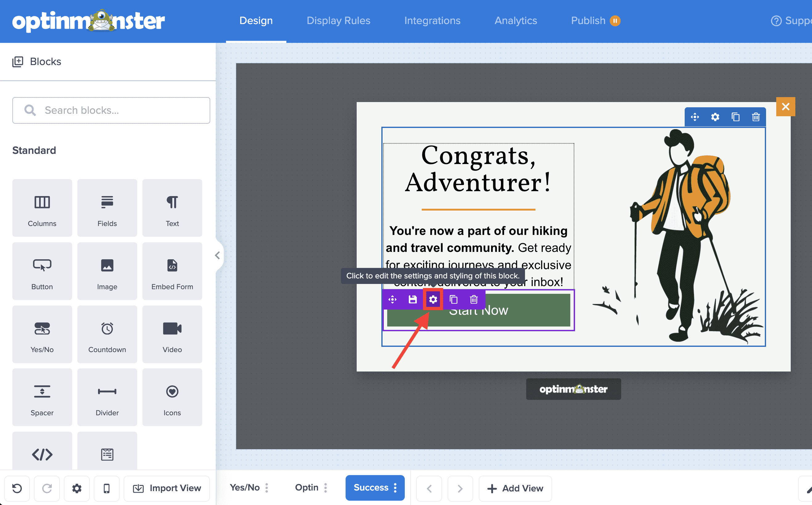The image size is (812, 505).
Task: Open button block settings gear
Action: point(433,300)
